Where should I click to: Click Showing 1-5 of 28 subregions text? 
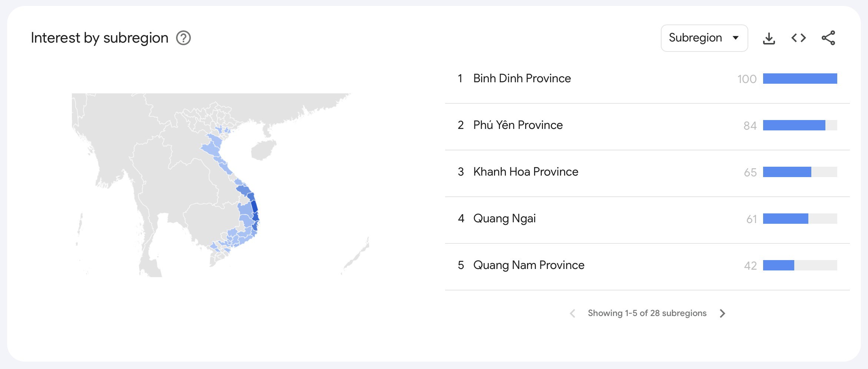(x=646, y=313)
